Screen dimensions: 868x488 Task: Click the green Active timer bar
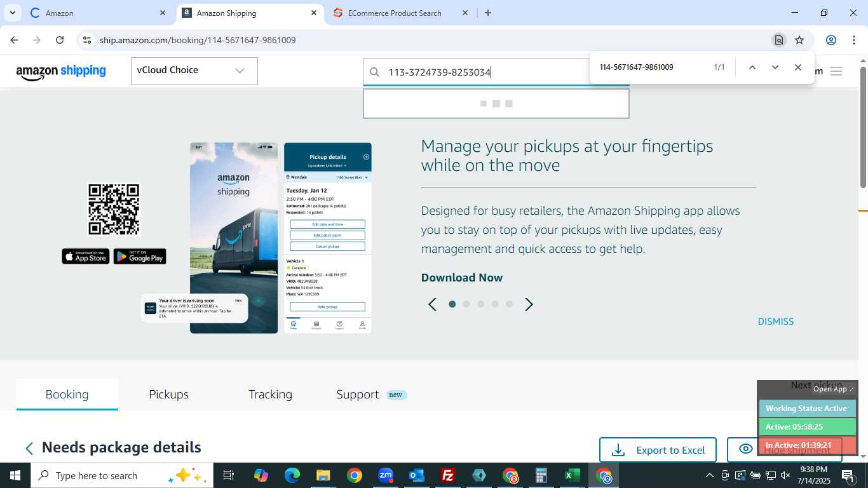click(x=807, y=427)
